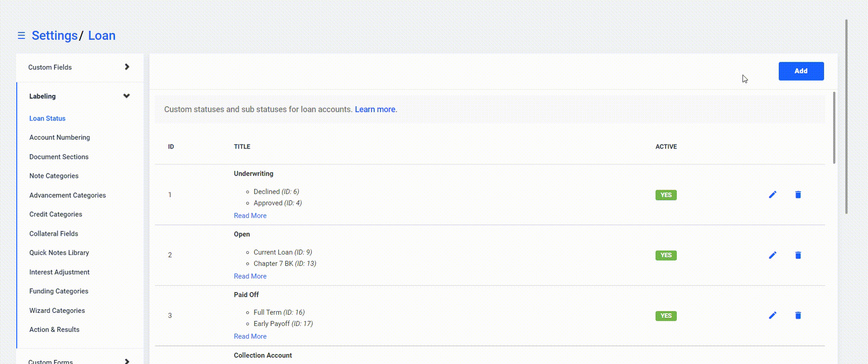The width and height of the screenshot is (868, 364).
Task: Go to Interest Adjustment
Action: tap(59, 272)
